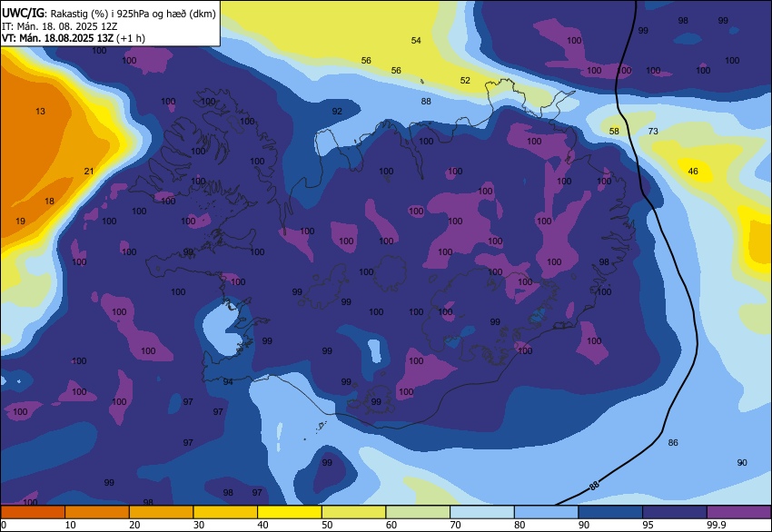
Task: Select the 70–80 light blue legend swatch
Action: tap(482, 512)
